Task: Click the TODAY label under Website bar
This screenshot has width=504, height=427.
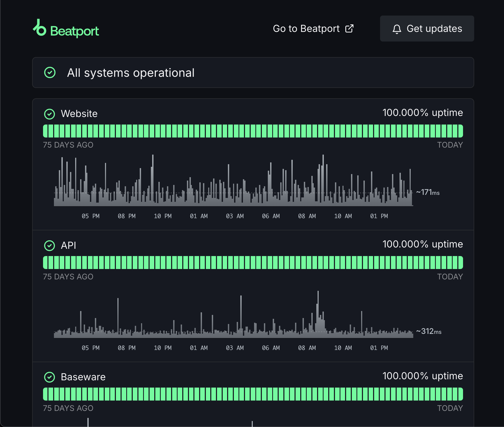Action: tap(450, 145)
